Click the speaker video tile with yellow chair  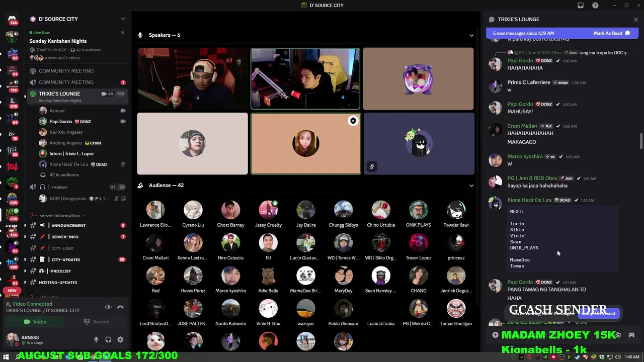pos(305,78)
